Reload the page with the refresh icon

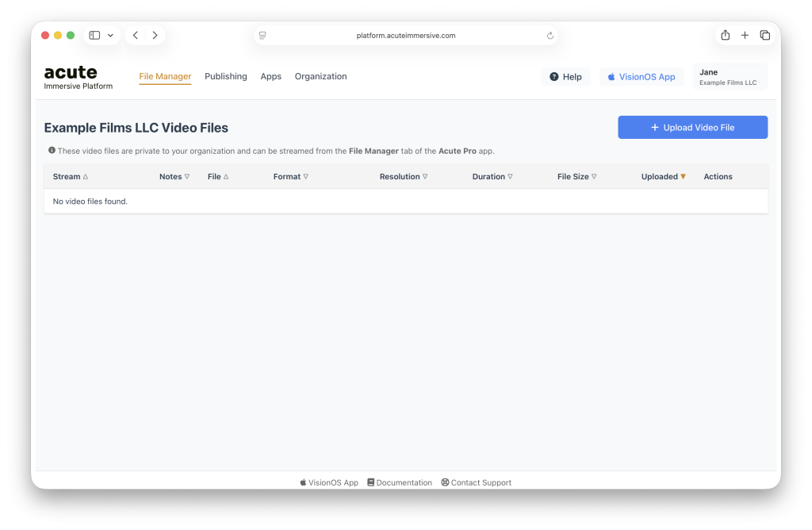coord(550,36)
